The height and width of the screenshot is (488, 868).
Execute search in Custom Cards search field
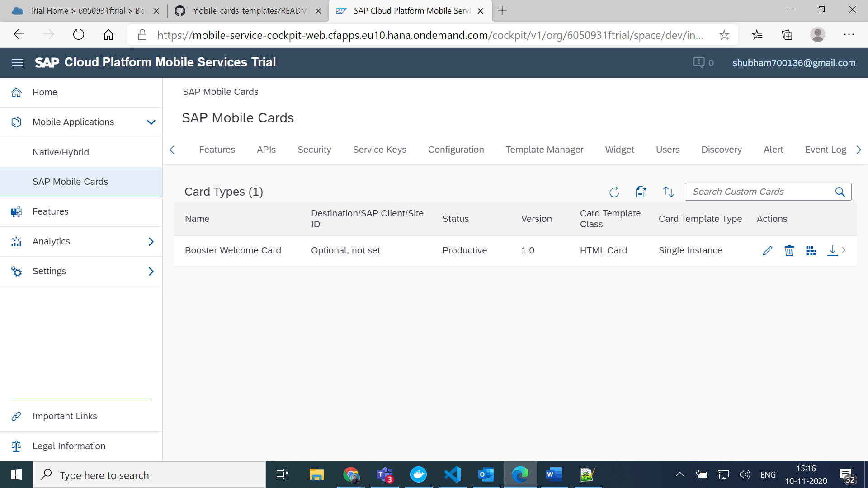click(x=840, y=192)
